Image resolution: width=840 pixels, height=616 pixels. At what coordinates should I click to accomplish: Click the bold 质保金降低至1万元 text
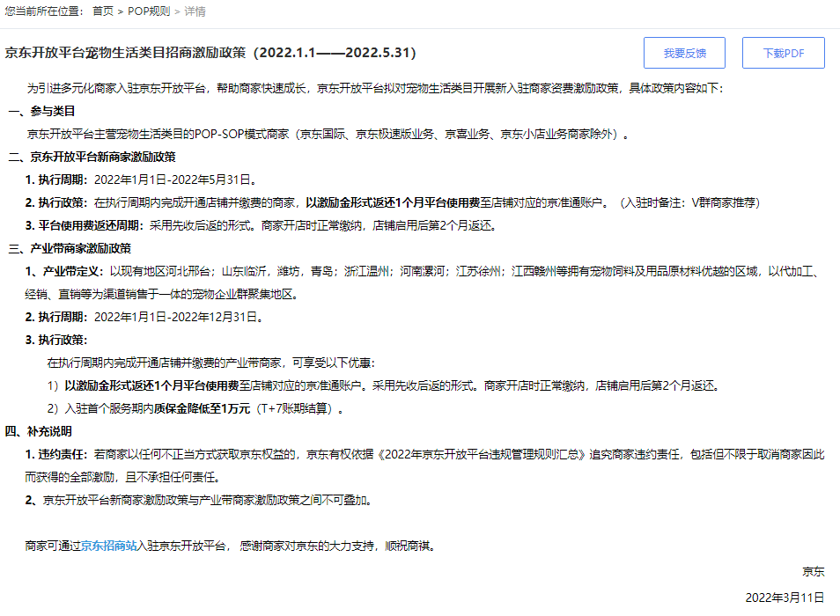tap(202, 408)
